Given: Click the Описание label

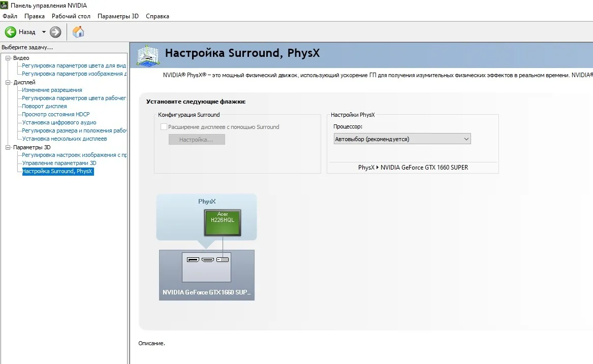Looking at the screenshot, I should pos(151,343).
